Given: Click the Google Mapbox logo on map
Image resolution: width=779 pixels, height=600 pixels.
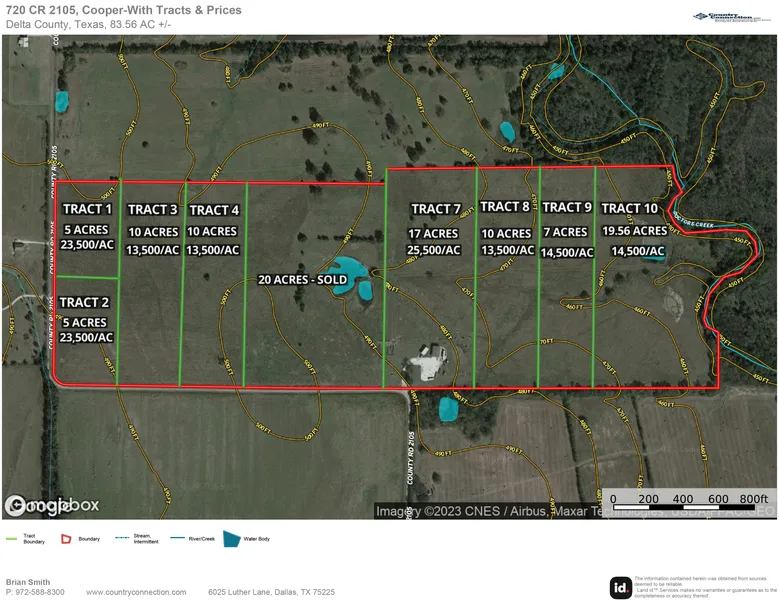Looking at the screenshot, I should click(52, 505).
